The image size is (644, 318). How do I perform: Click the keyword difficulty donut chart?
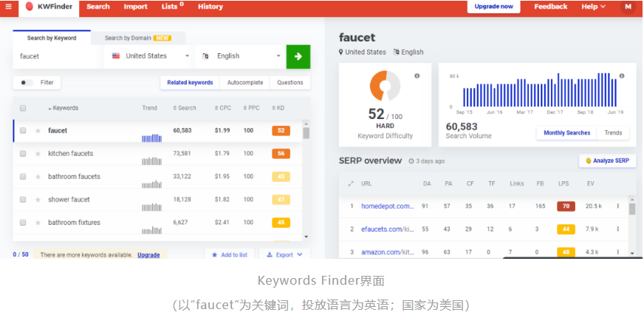pyautogui.click(x=385, y=86)
